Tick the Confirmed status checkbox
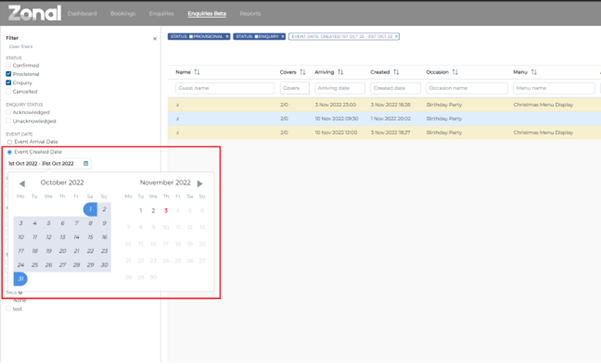The image size is (601, 364). pos(8,65)
